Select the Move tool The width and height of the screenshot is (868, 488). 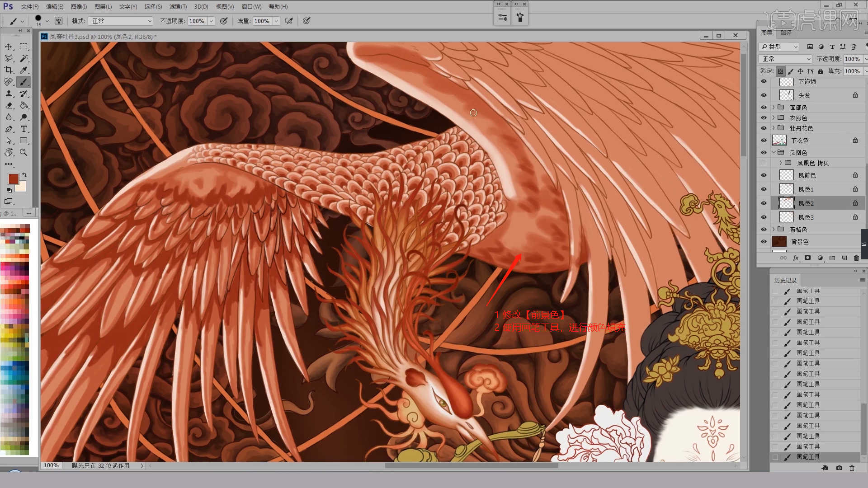9,47
